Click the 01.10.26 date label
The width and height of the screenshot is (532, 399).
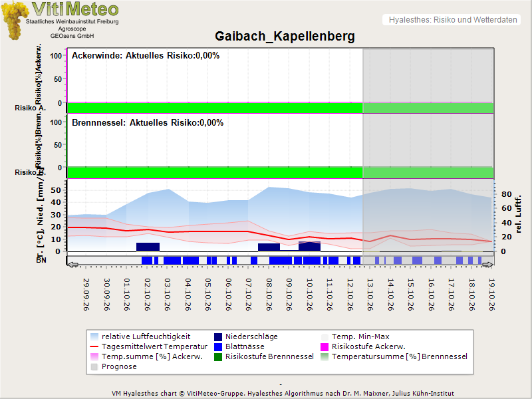click(127, 295)
